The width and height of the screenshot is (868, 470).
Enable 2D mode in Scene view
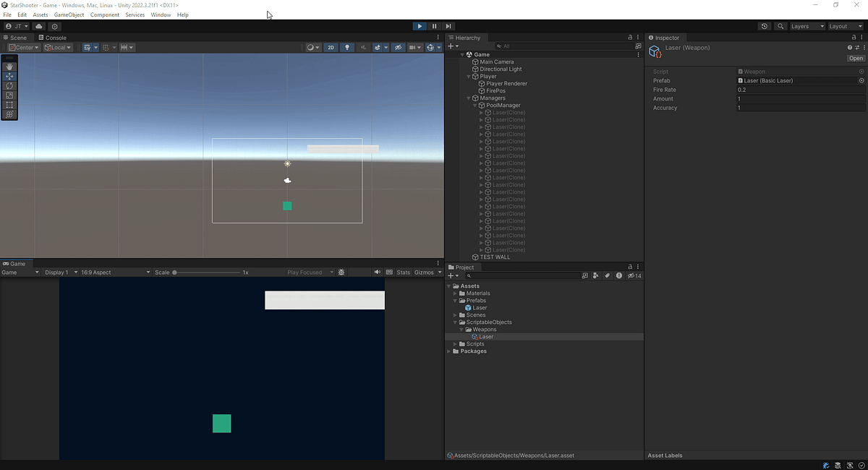click(x=331, y=47)
